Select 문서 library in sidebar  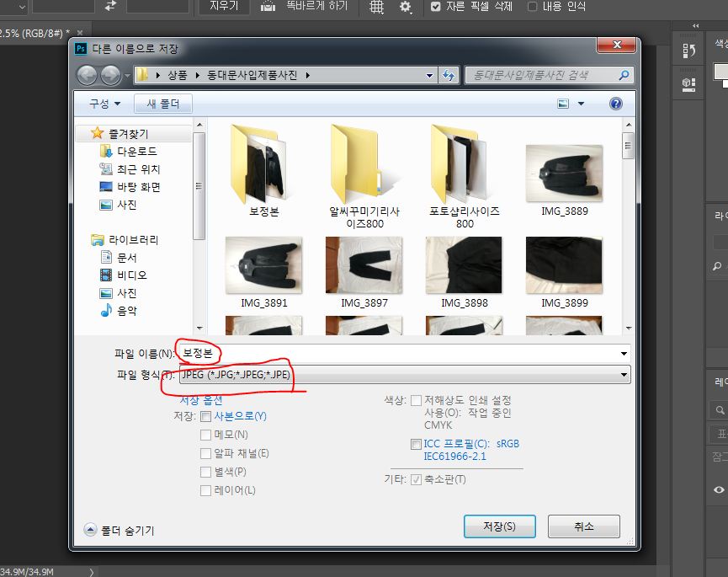pyautogui.click(x=119, y=258)
